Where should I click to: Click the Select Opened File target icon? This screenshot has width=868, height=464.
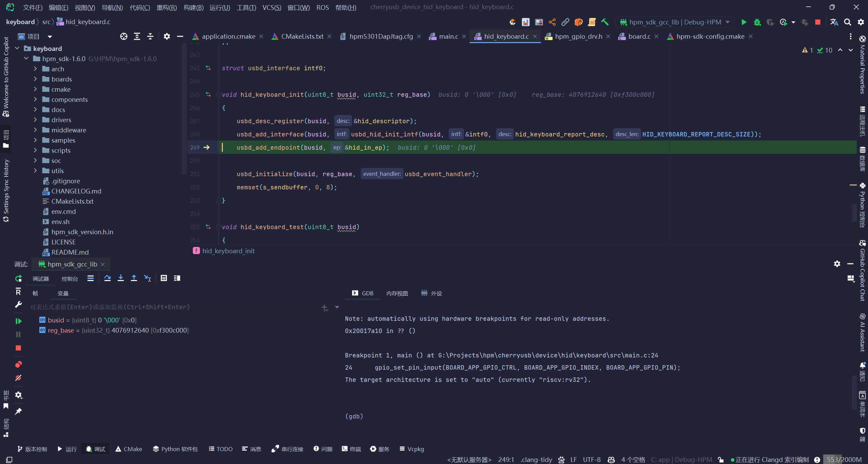(x=123, y=36)
